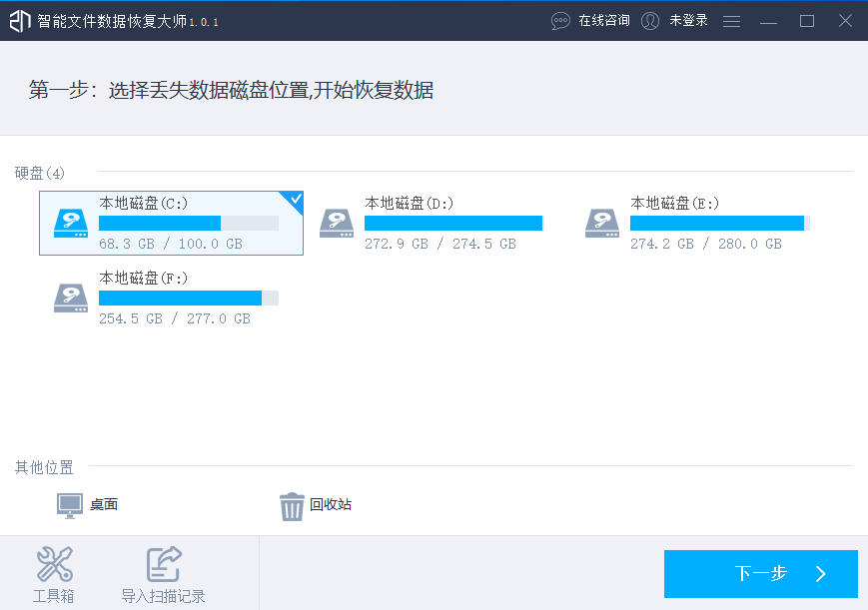Click the 本地磁盘(F:) label

coord(144,278)
